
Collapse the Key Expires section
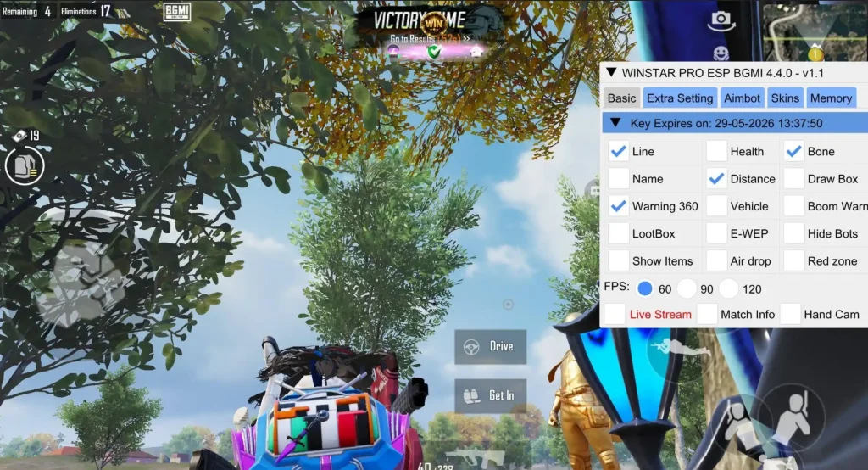tap(615, 123)
